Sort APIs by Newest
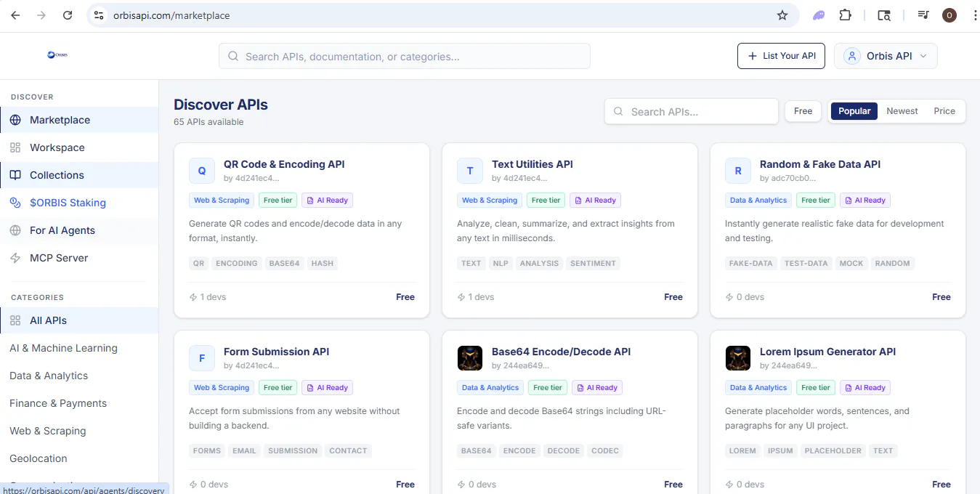 [902, 111]
